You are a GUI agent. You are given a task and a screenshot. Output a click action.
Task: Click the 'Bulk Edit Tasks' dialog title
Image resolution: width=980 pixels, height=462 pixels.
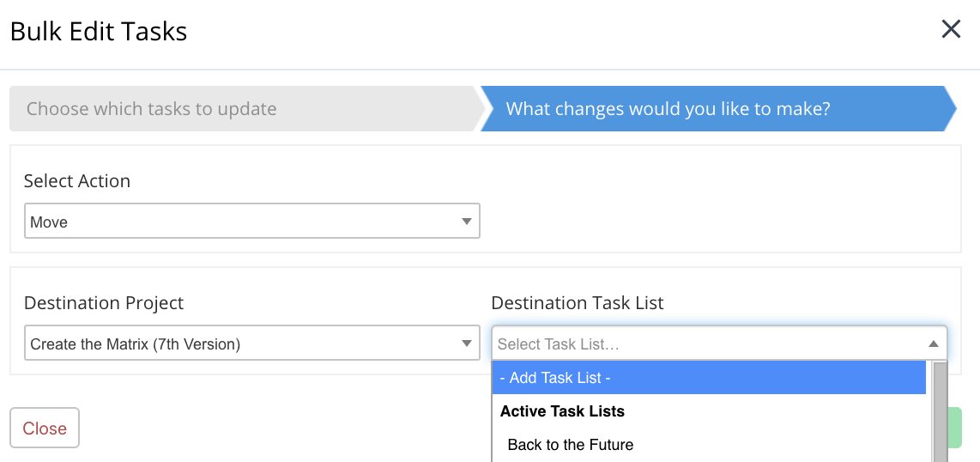coord(99,32)
